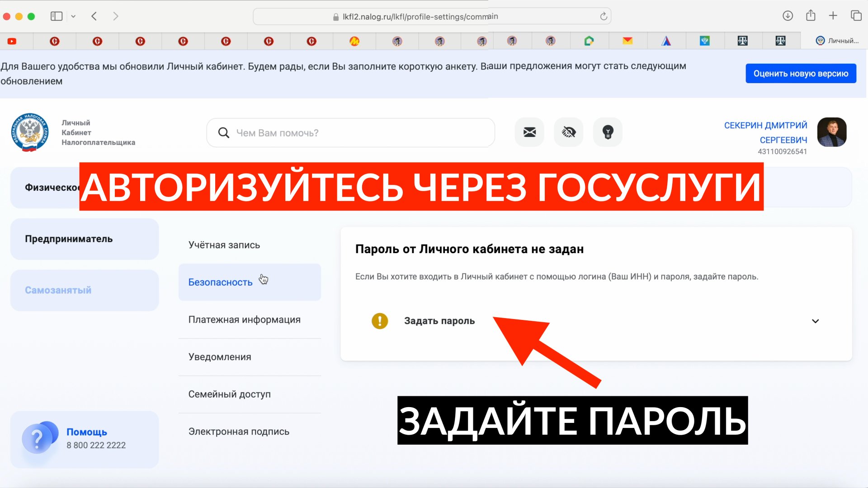Toggle hide-data crossed eye icon
The width and height of the screenshot is (868, 488).
click(568, 132)
